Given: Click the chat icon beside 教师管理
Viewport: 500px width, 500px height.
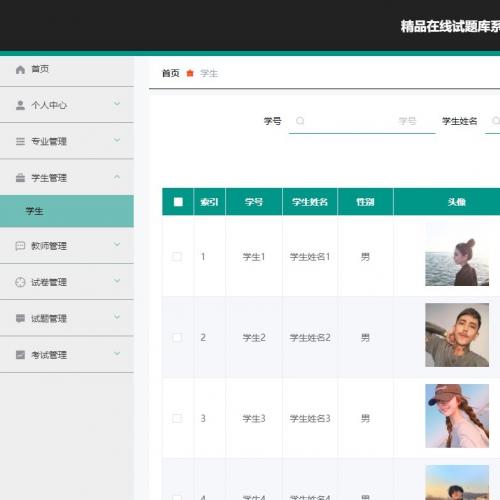Looking at the screenshot, I should pos(20,246).
